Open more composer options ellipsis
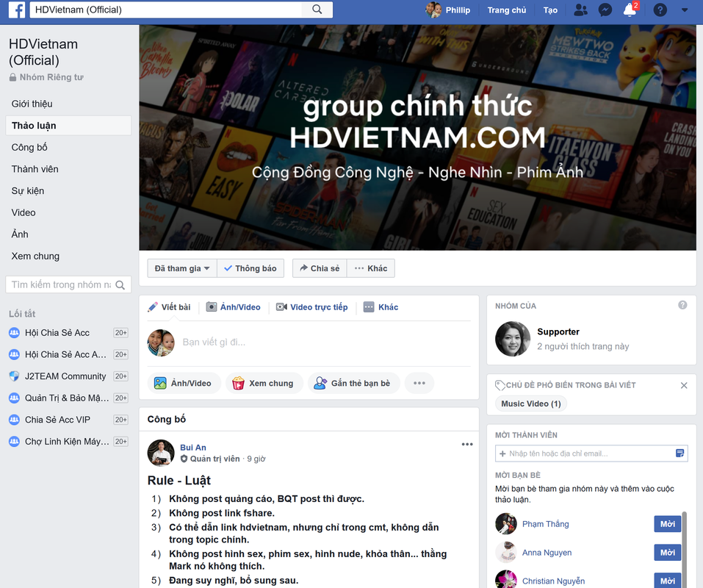703x588 pixels. [419, 383]
